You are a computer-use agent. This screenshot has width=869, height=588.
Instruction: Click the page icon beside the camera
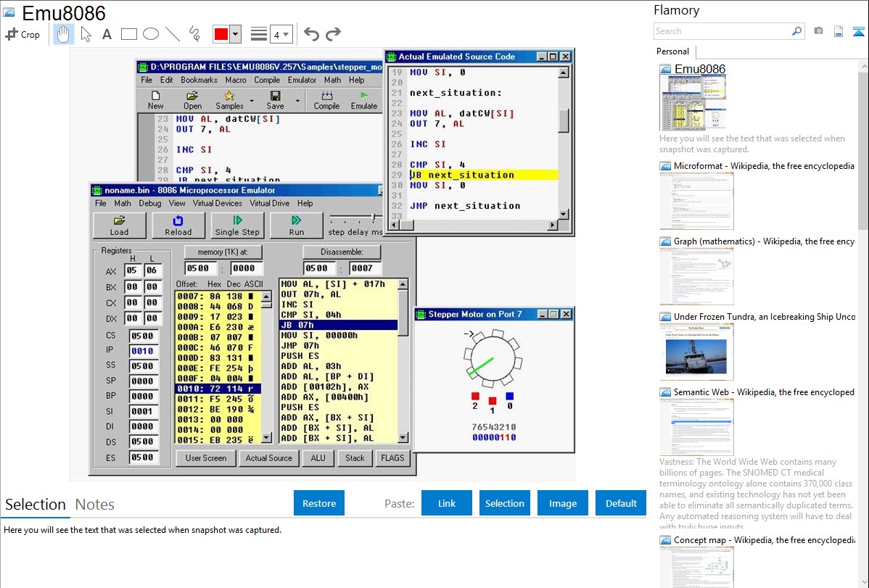pos(839,31)
